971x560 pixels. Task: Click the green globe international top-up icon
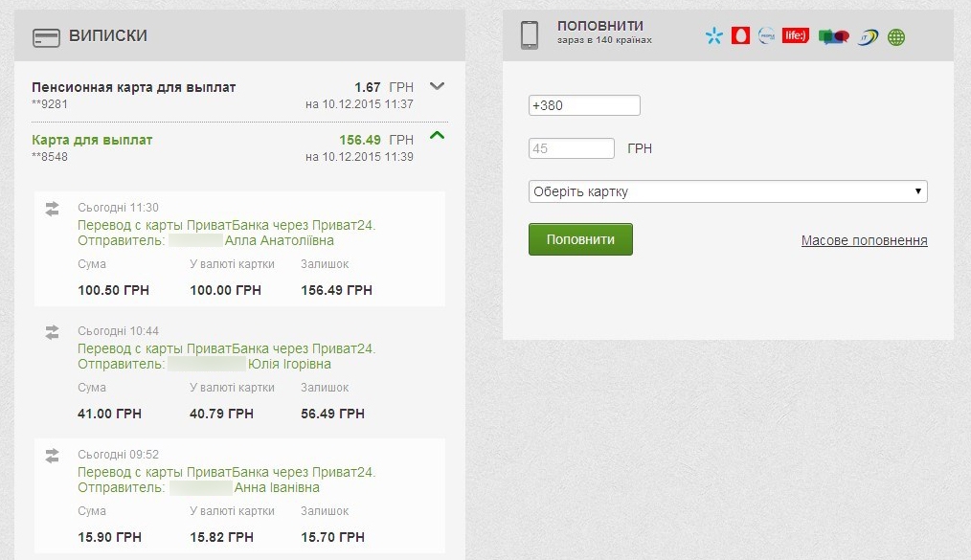coord(896,37)
